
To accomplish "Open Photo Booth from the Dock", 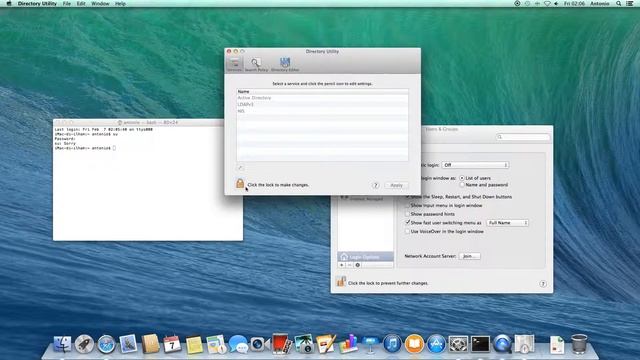I will pyautogui.click(x=282, y=344).
